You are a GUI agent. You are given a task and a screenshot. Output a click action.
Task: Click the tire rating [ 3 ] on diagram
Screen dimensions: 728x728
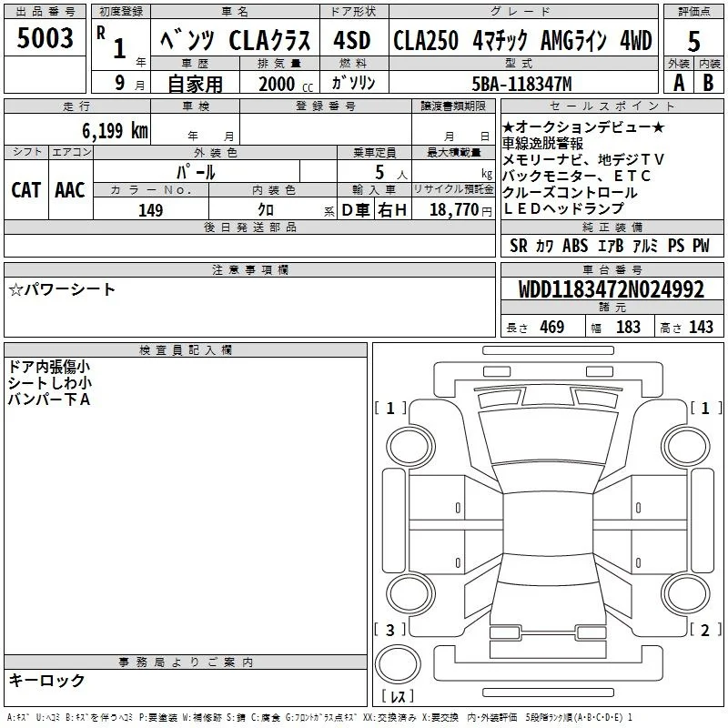click(390, 630)
